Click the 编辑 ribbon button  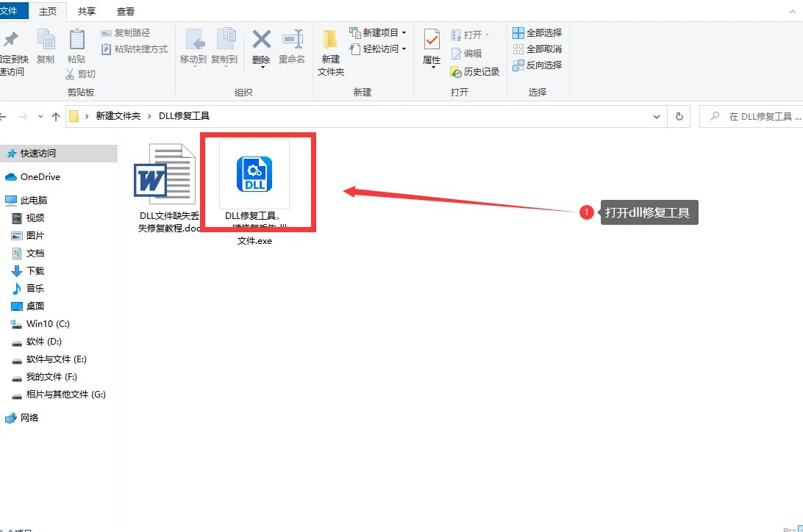(x=466, y=53)
